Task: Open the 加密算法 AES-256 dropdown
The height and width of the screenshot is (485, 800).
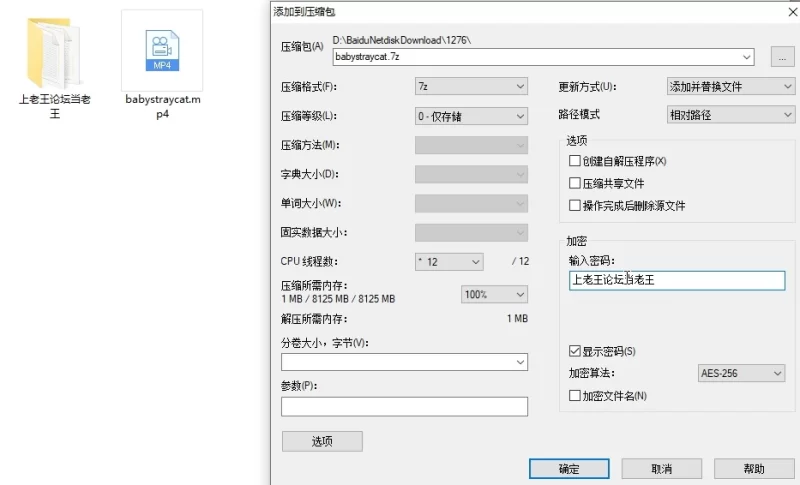Action: click(x=741, y=373)
